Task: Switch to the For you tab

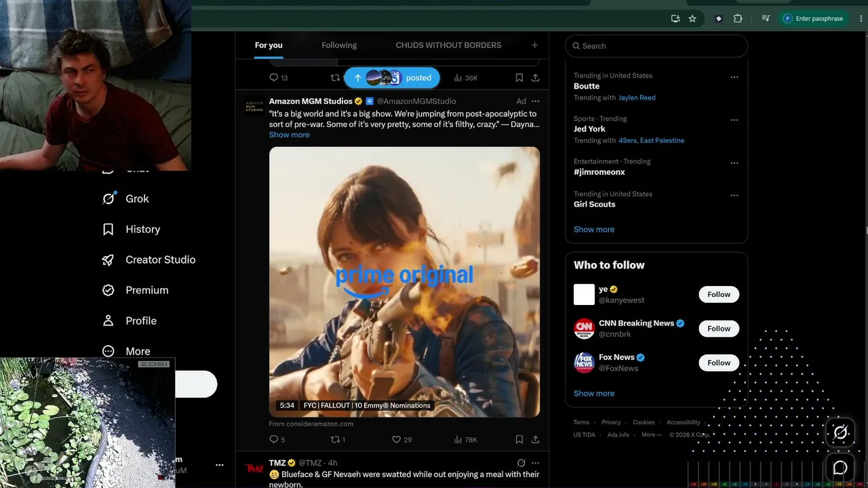Action: [x=269, y=45]
